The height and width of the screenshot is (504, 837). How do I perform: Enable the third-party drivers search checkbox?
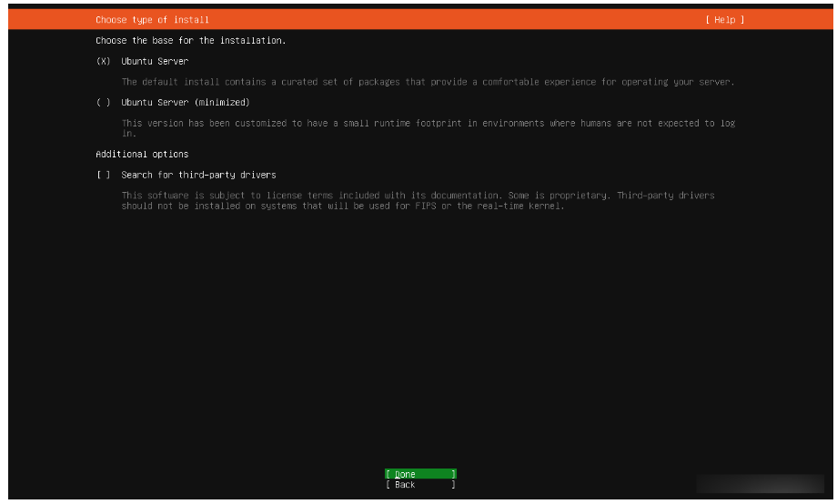coord(103,175)
